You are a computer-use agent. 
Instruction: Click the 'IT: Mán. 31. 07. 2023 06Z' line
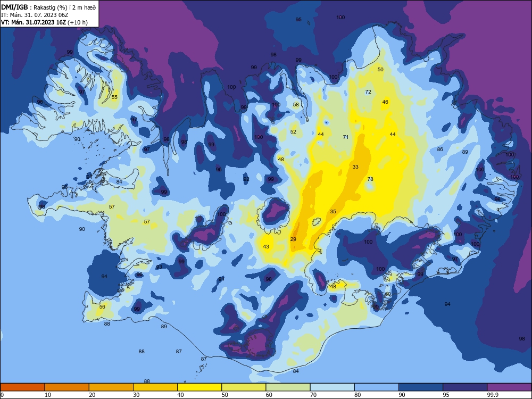point(35,15)
